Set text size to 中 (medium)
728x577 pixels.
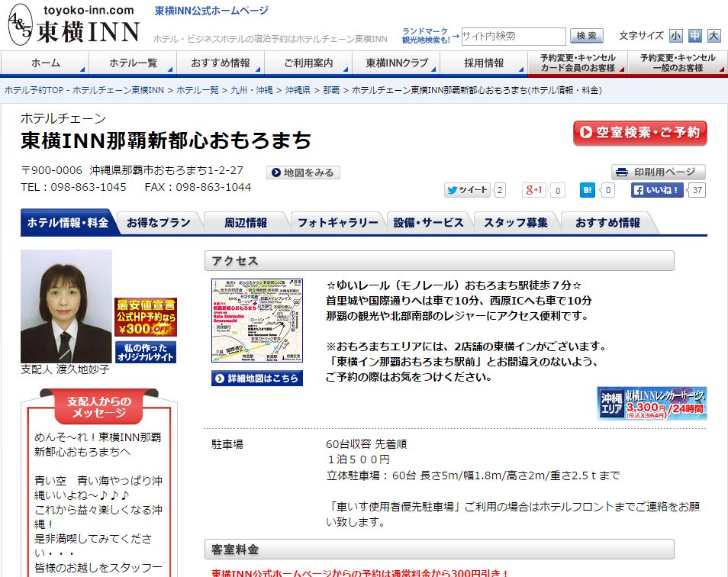694,36
